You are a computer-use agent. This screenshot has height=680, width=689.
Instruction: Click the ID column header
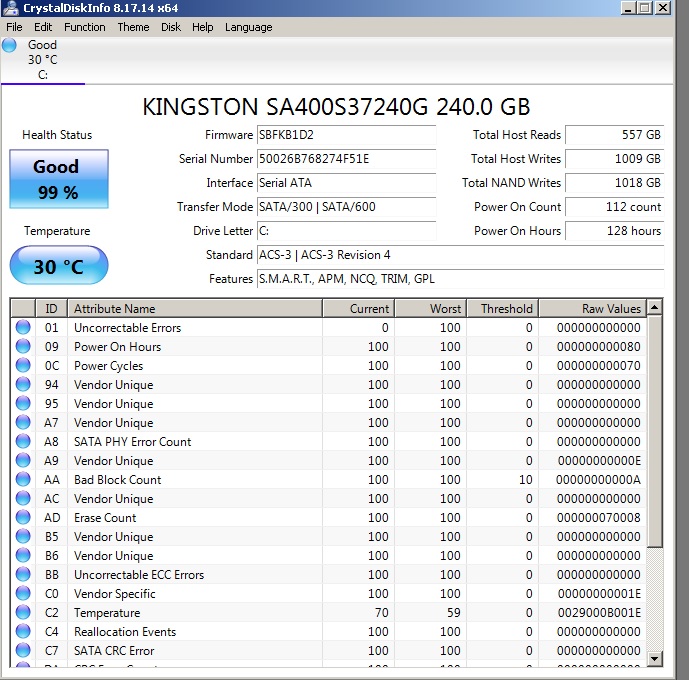(x=51, y=308)
